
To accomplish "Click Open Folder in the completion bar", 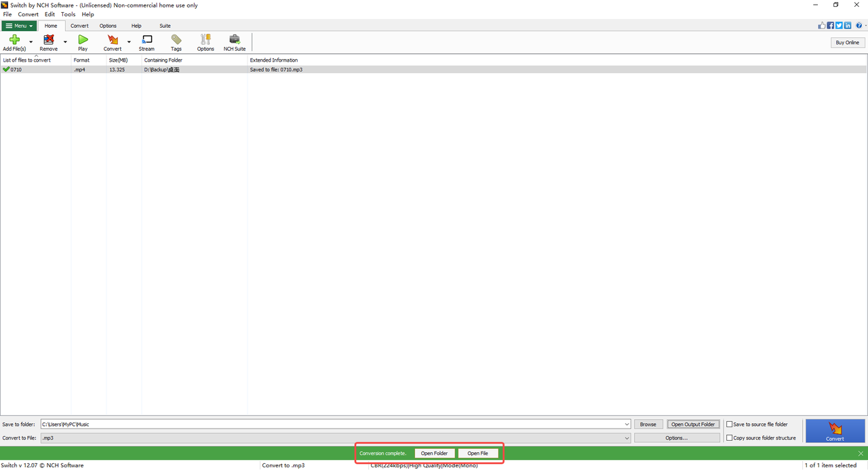I will 434,453.
